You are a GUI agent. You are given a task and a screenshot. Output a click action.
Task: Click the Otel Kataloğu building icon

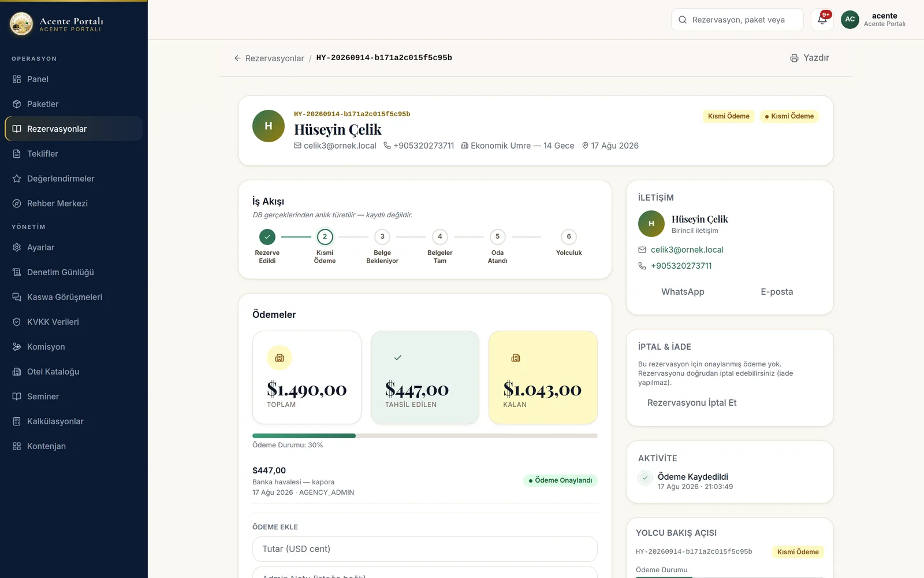coord(17,372)
